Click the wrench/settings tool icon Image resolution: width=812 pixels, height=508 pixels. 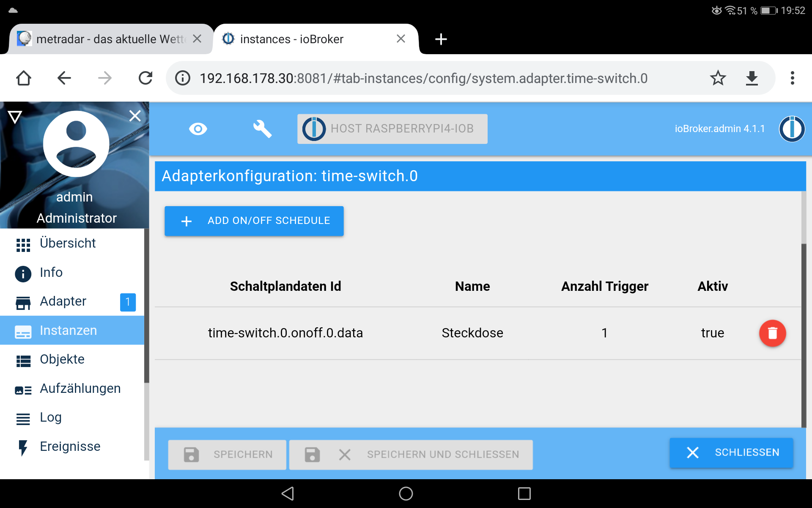coord(263,129)
